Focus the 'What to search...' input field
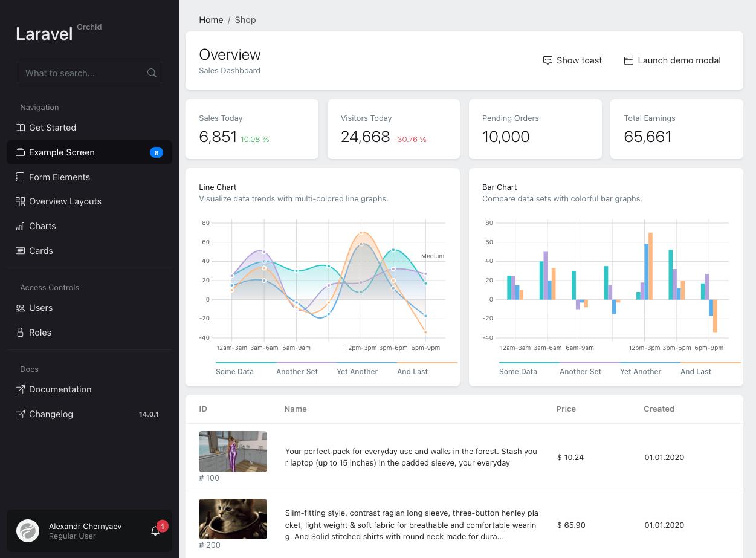Image resolution: width=756 pixels, height=558 pixels. coord(82,73)
